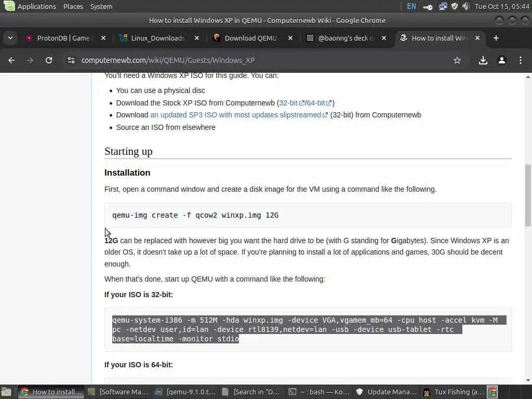This screenshot has width=532, height=399.
Task: Switch to Search in taskbar window
Action: (252, 392)
